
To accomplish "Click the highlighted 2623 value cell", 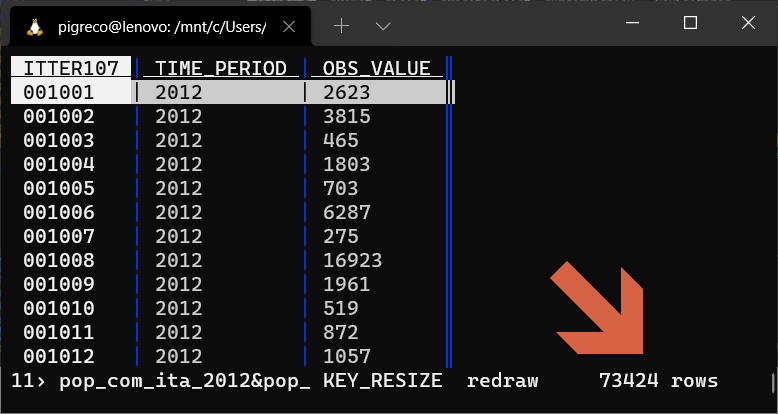I will (x=347, y=92).
